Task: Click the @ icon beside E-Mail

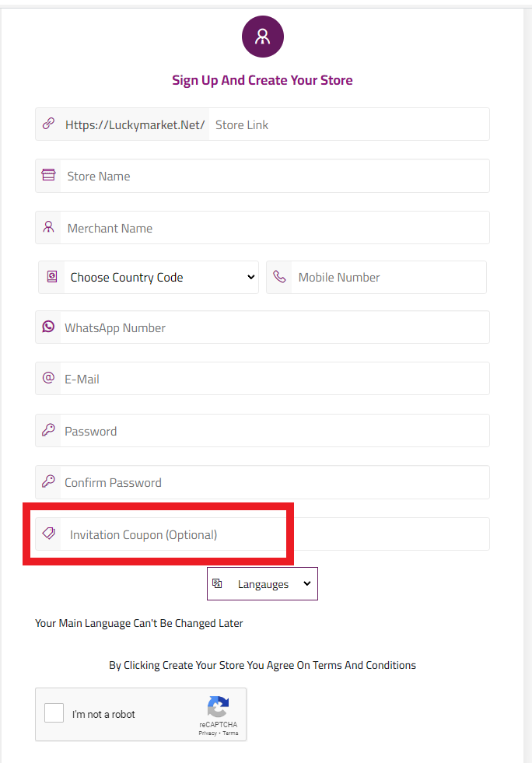Action: point(48,378)
